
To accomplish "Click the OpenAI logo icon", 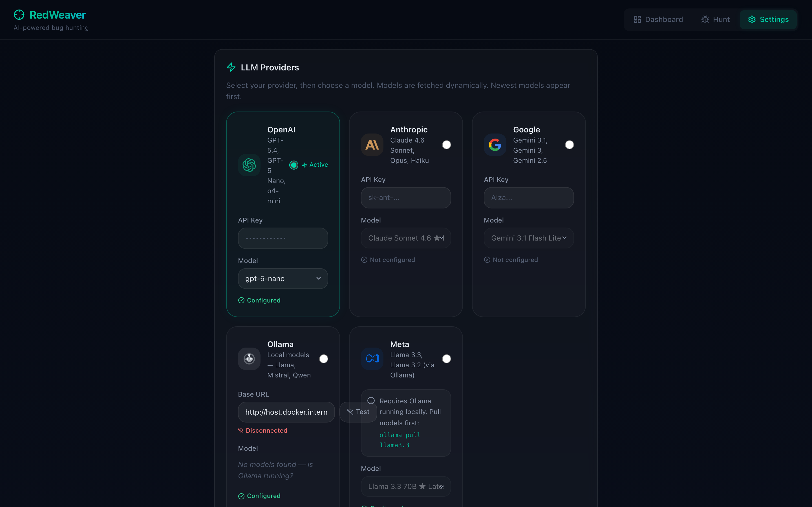I will coord(249,165).
